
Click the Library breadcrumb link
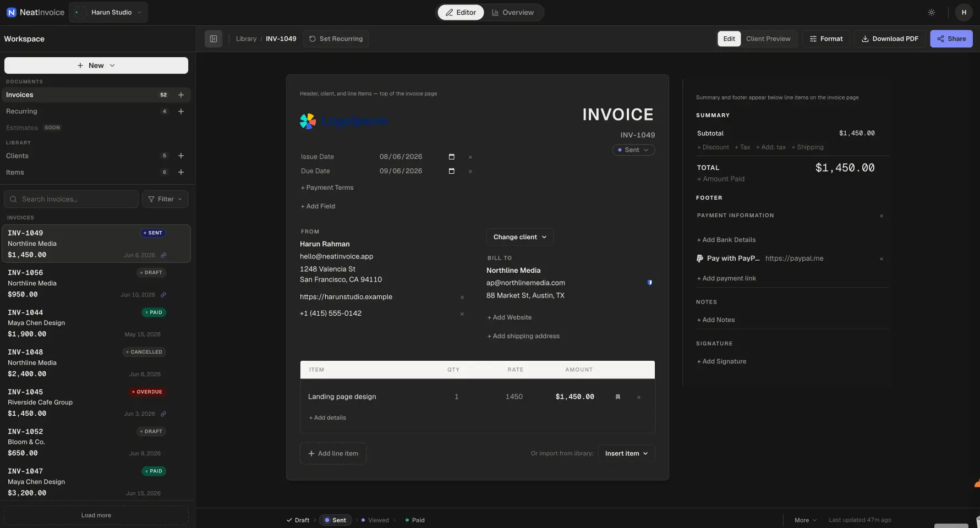246,38
